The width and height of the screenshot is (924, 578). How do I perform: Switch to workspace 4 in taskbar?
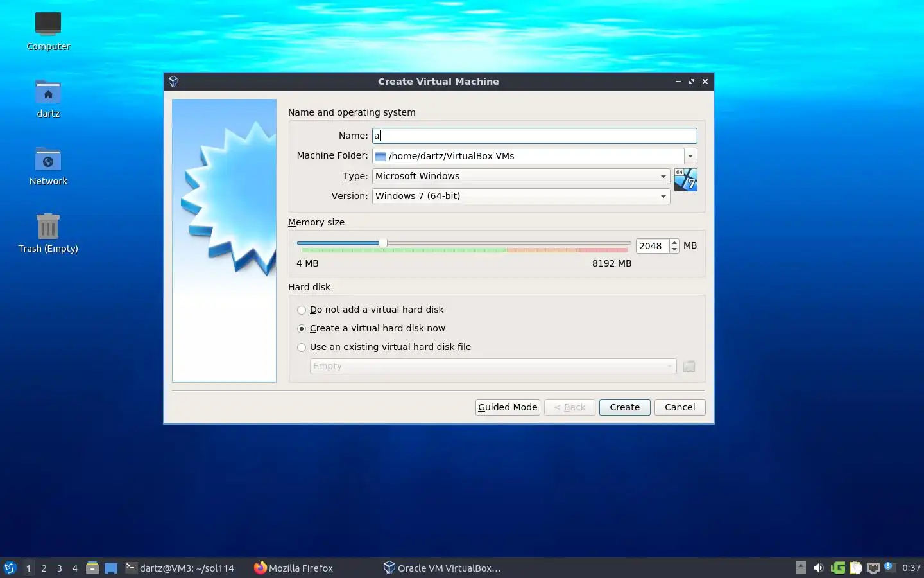(74, 568)
